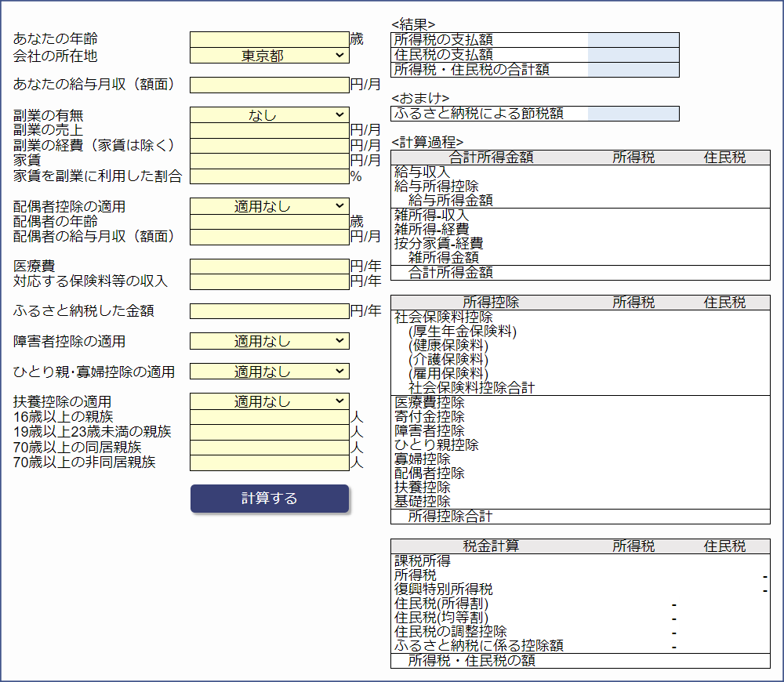
Task: Click the 住民税(均等割) row label
Action: [441, 618]
